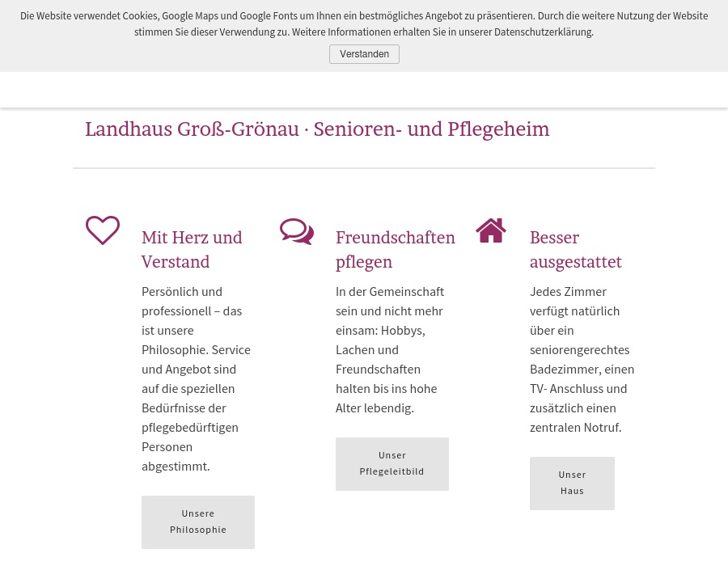Screen dimensions: 728x566
Task: Click the paragraph beginning "In der Gemeinschaft"
Action: (391, 349)
